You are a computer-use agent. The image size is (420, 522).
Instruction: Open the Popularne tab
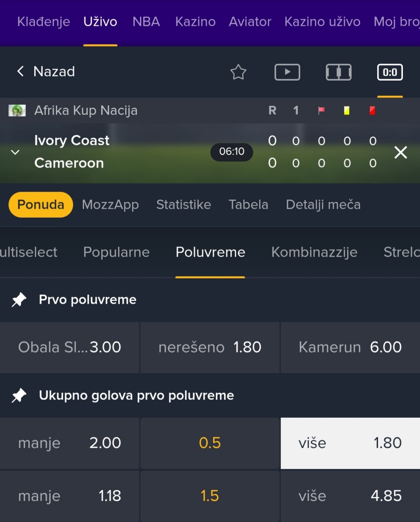[116, 252]
